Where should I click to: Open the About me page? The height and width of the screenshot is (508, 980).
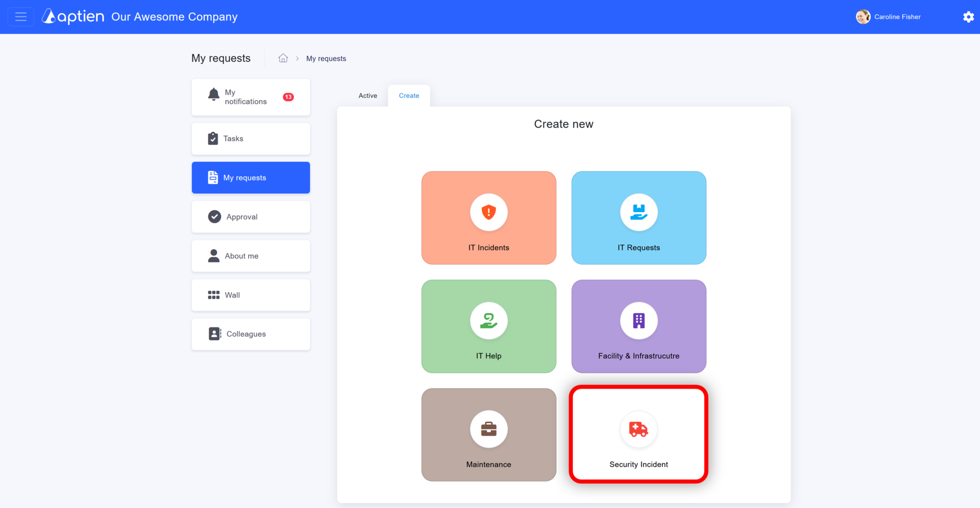coord(251,256)
